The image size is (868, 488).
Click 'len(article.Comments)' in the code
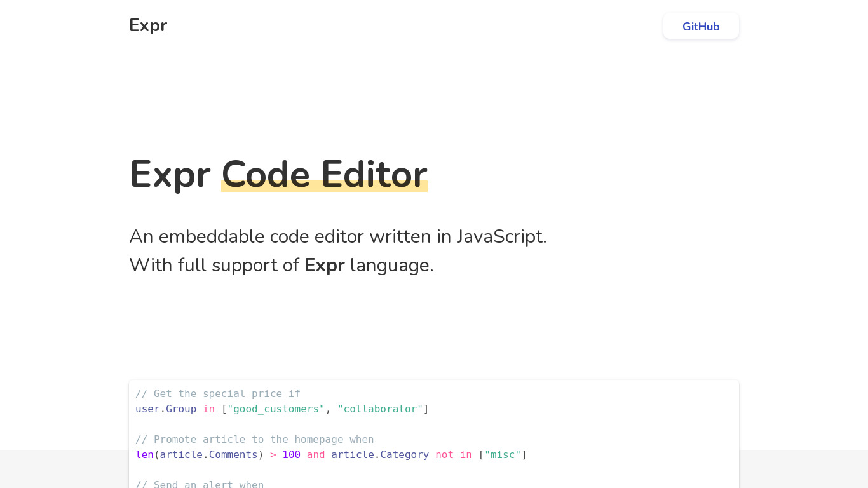(x=200, y=455)
